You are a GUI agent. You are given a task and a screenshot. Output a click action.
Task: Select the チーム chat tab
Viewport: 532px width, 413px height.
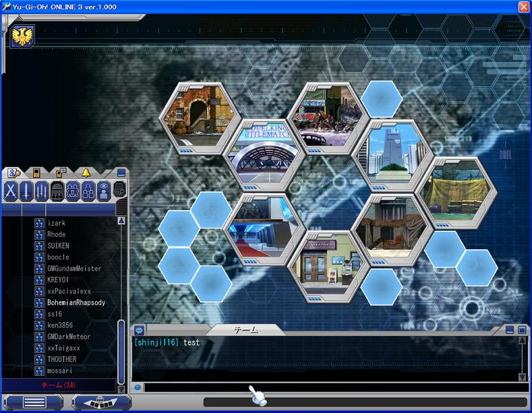click(x=246, y=330)
